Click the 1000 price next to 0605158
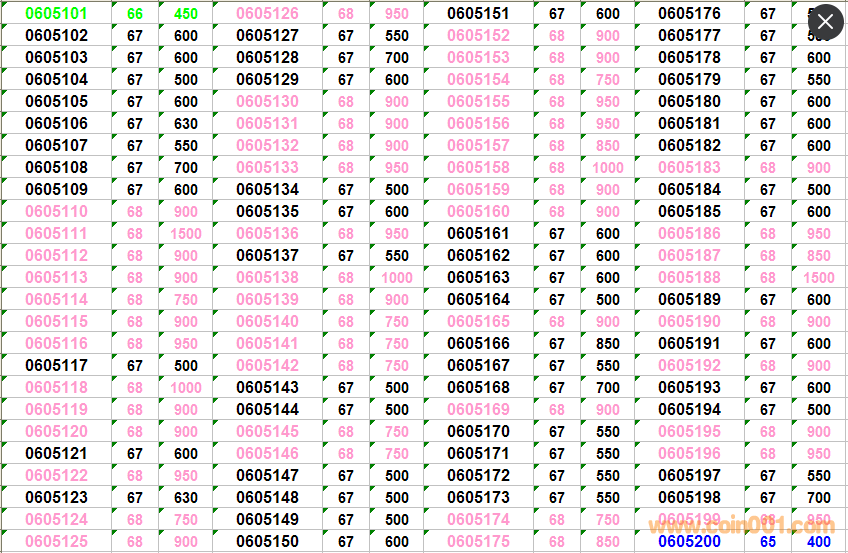The width and height of the screenshot is (848, 553). pyautogui.click(x=608, y=168)
